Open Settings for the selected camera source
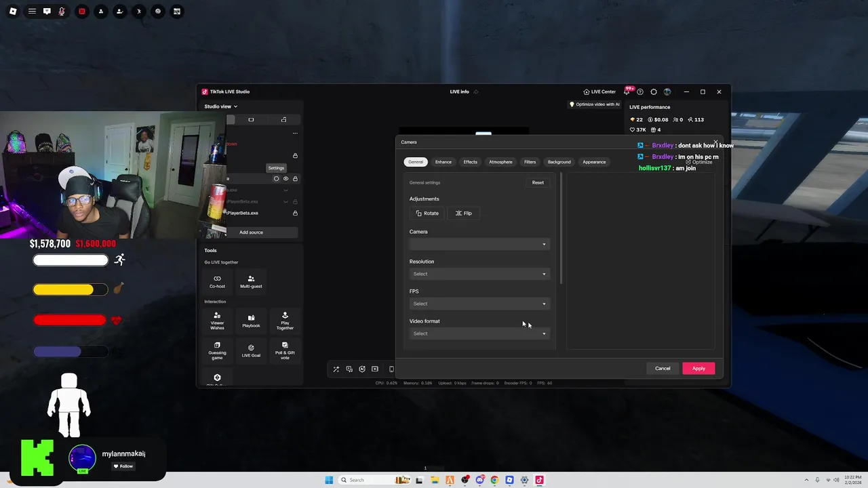The width and height of the screenshot is (868, 488). 276,179
